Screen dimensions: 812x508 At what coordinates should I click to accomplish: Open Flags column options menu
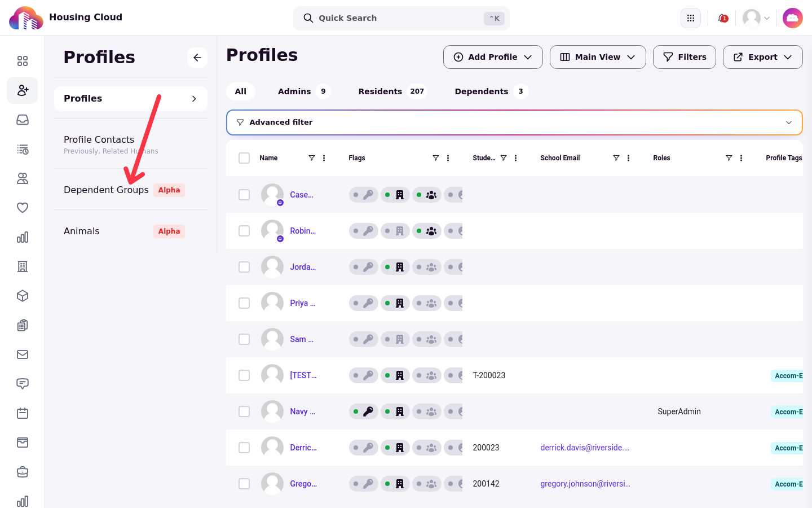click(x=448, y=158)
